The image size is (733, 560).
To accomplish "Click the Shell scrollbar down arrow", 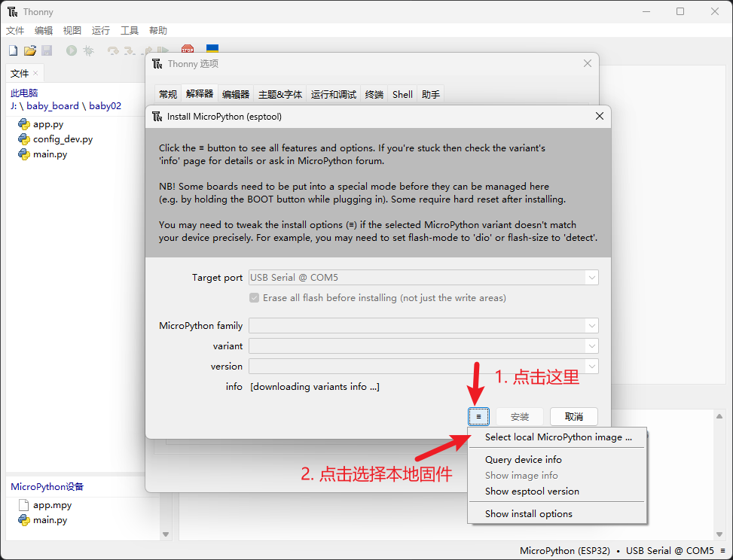I will pyautogui.click(x=719, y=534).
